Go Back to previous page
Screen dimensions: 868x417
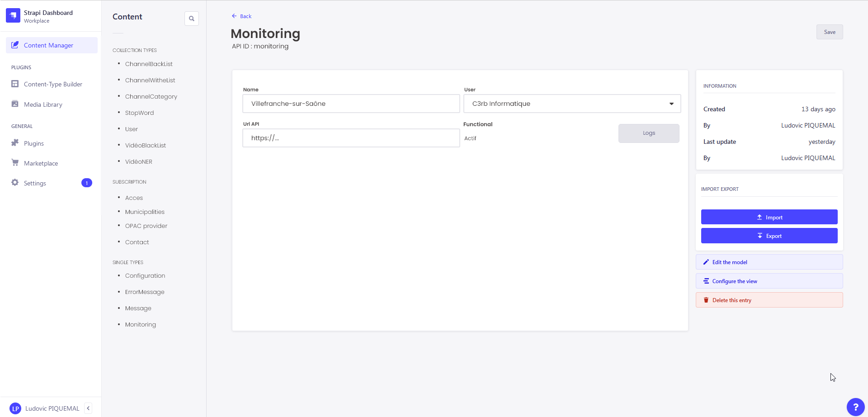242,16
